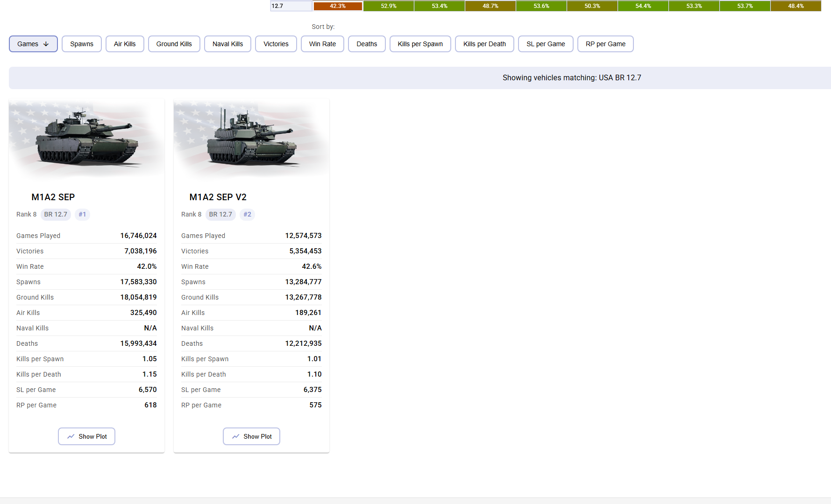The image size is (831, 504).
Task: Click the 50.3% heatmap cell
Action: click(592, 6)
